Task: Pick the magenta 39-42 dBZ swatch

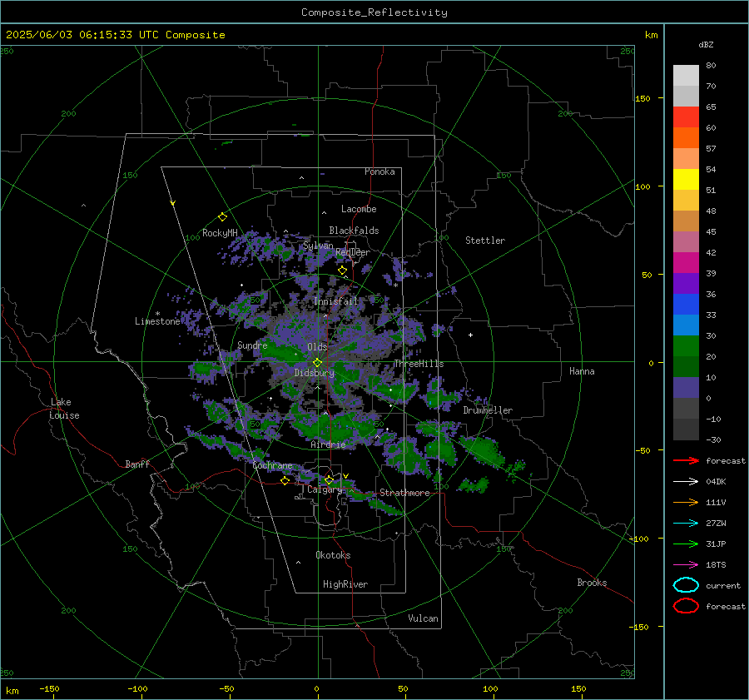Action: pyautogui.click(x=686, y=263)
